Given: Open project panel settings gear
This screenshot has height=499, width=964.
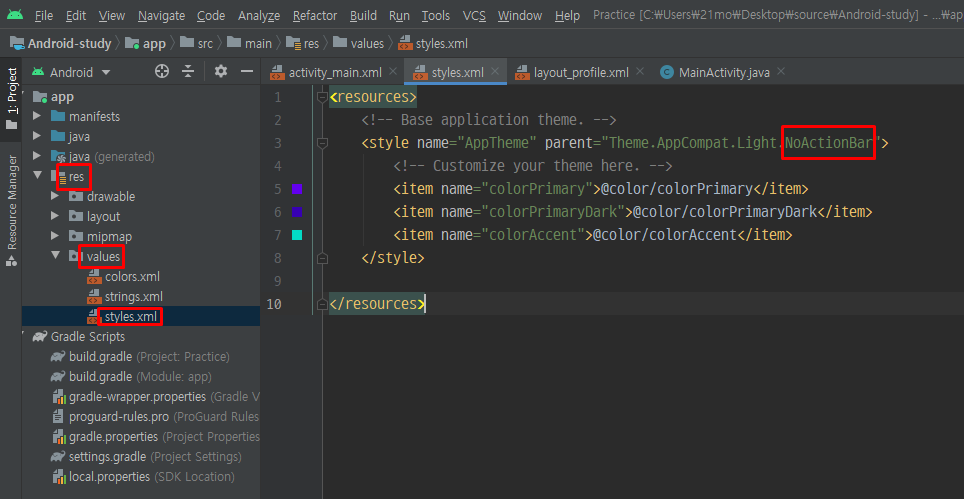Looking at the screenshot, I should click(x=221, y=72).
